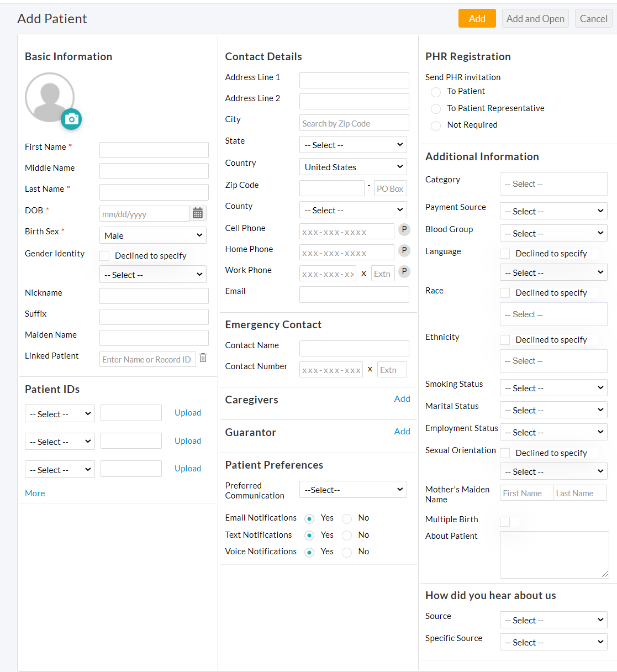The width and height of the screenshot is (617, 672).
Task: Open the Birth Sex dropdown
Action: click(x=153, y=235)
